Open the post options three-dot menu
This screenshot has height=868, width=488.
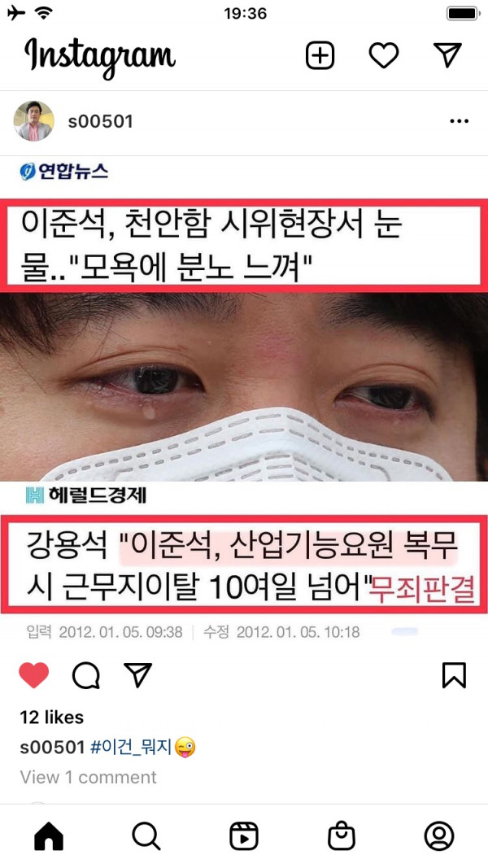tap(460, 121)
